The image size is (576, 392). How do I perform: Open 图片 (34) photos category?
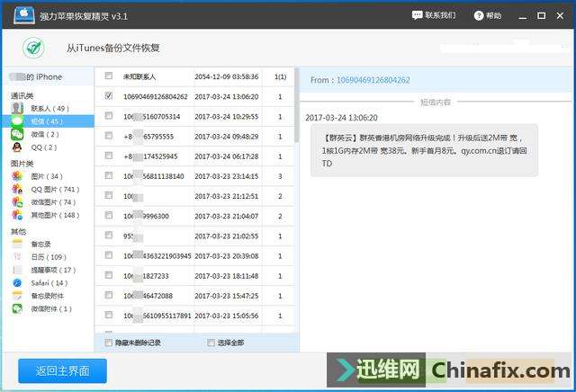tap(48, 176)
